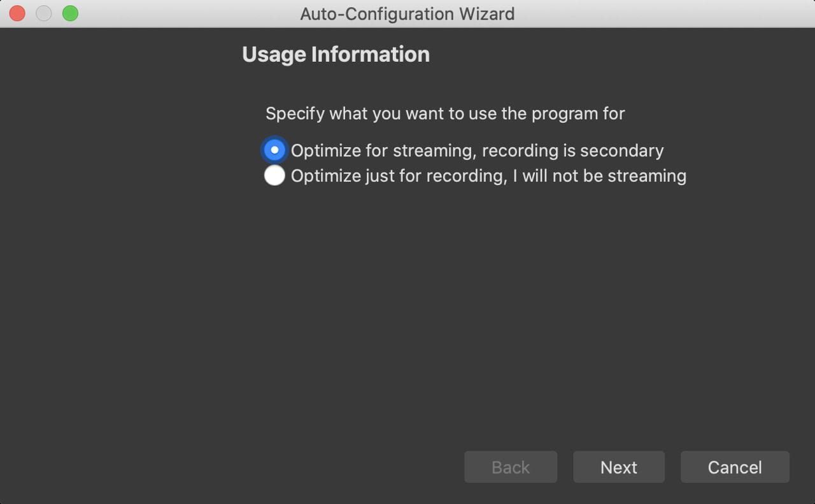The height and width of the screenshot is (504, 815).
Task: Close the wizard with the red window button
Action: pos(17,13)
